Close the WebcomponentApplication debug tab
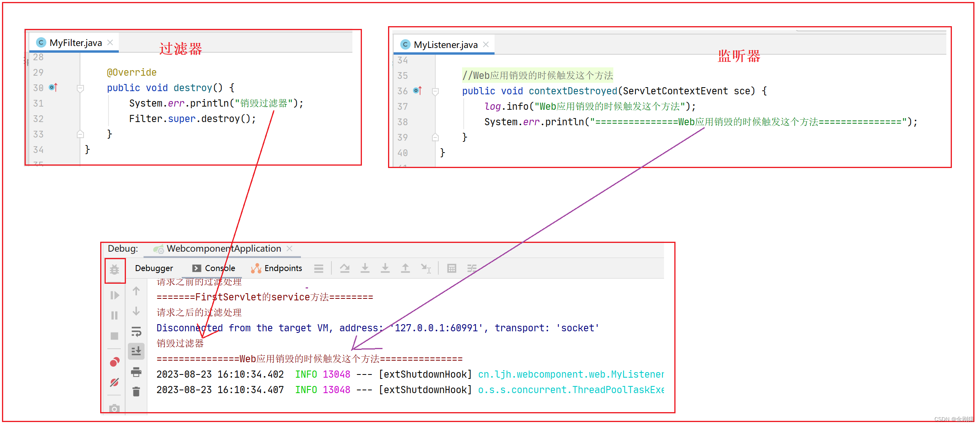Image resolution: width=980 pixels, height=426 pixels. click(x=289, y=248)
